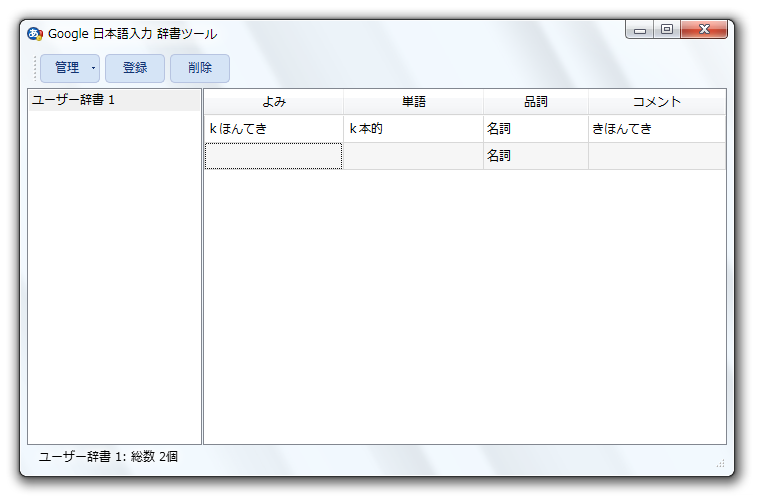
Task: Select the k本的 word cell
Action: click(413, 129)
